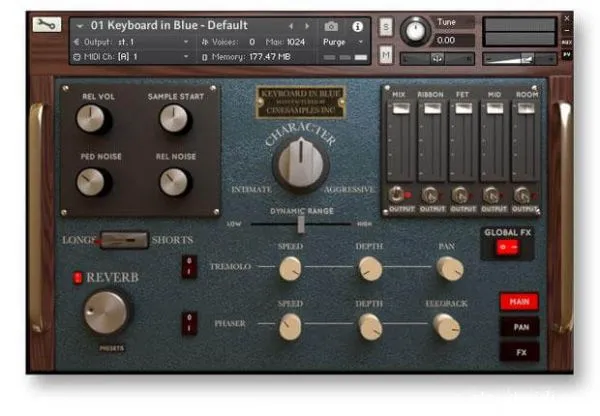Open the instrument name dropdown arrow
The height and width of the screenshot is (416, 600).
(x=80, y=25)
